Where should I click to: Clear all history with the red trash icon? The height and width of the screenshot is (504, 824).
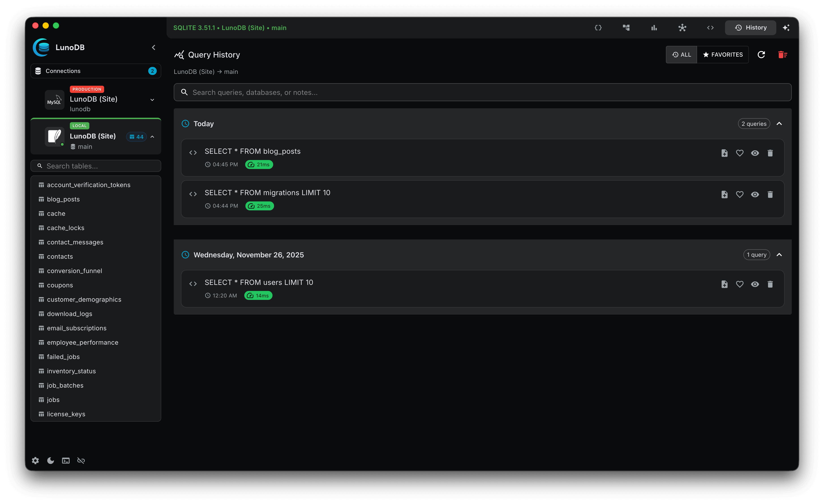tap(783, 54)
